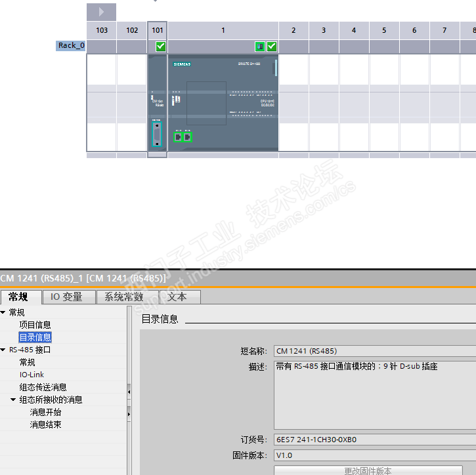Select 目录信息 in the tree
The image size is (476, 475).
pyautogui.click(x=35, y=337)
